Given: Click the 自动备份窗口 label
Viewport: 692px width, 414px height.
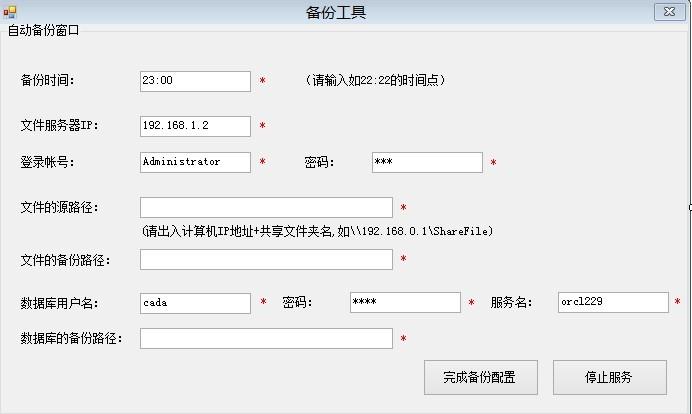Looking at the screenshot, I should (43, 30).
